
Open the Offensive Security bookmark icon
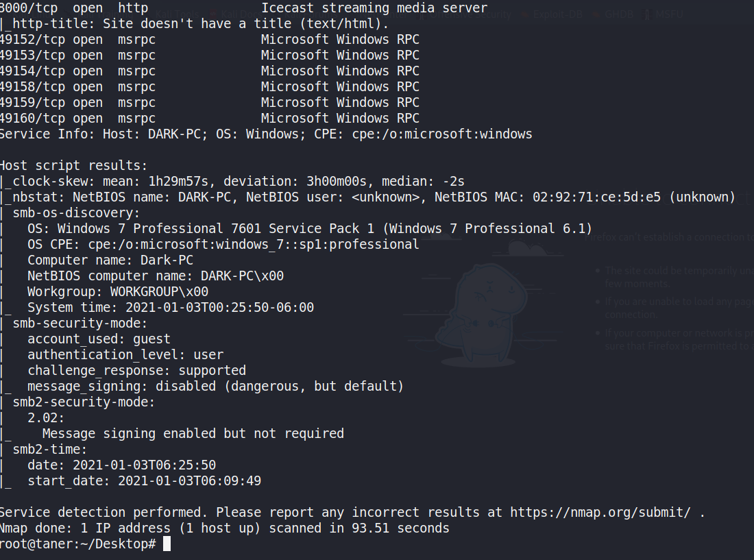coord(422,14)
